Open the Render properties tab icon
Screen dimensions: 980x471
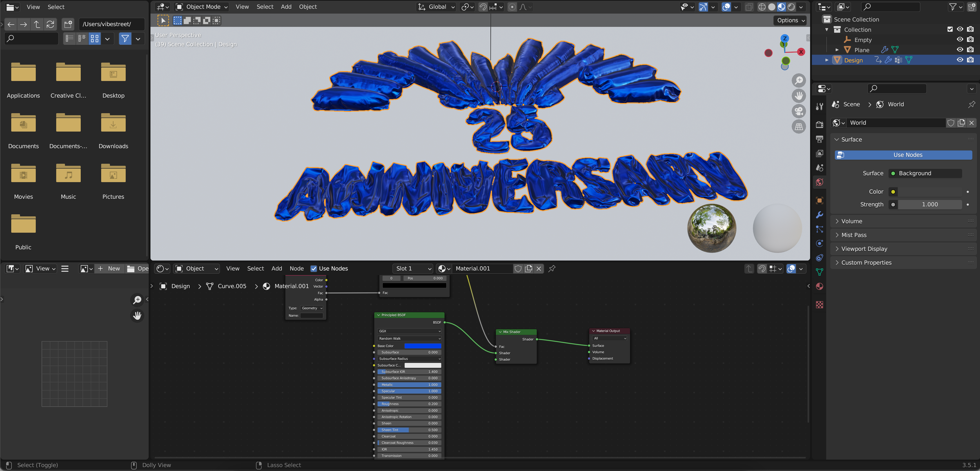[819, 125]
